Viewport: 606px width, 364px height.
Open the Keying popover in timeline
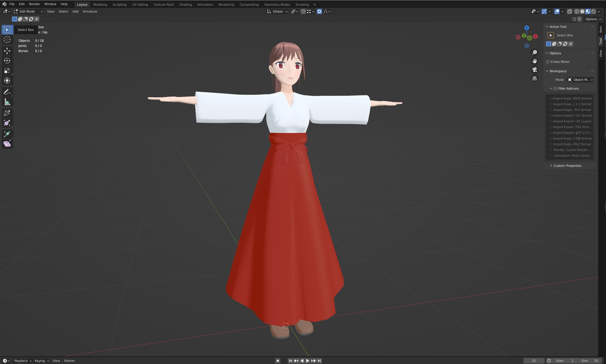(x=41, y=361)
